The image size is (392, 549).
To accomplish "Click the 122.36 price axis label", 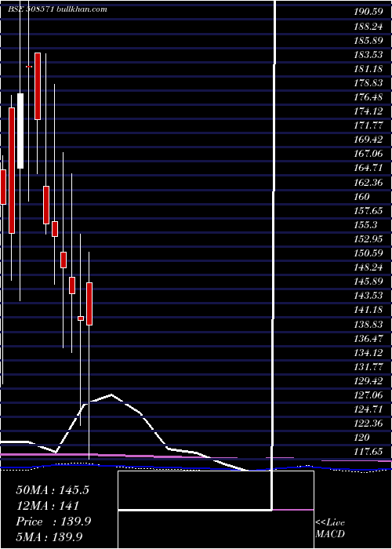I will 368,424.
